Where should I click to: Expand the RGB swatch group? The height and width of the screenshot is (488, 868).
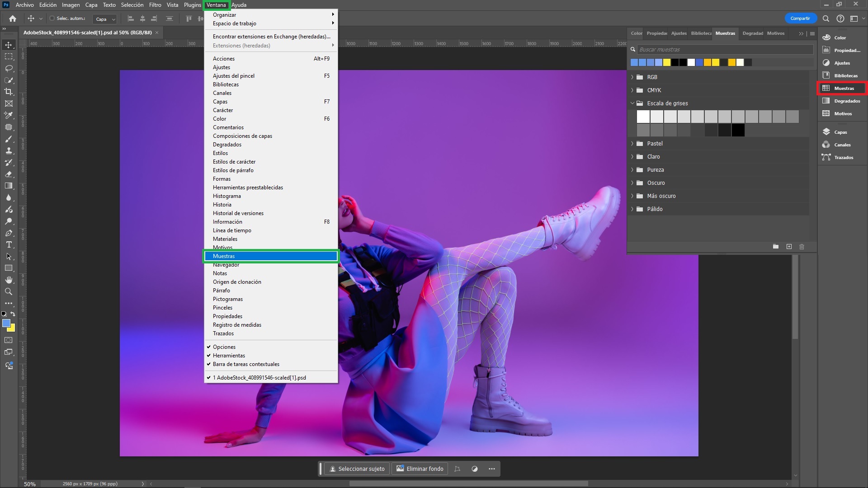pos(632,77)
